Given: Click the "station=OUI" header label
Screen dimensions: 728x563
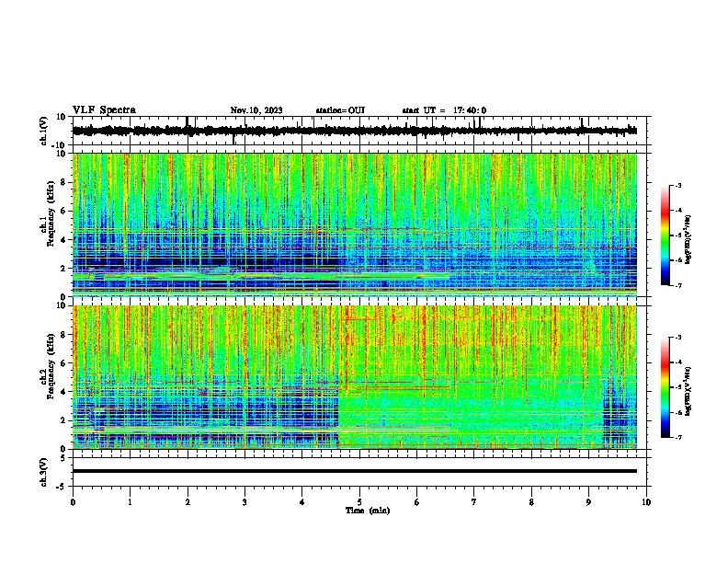Looking at the screenshot, I should 340,110.
